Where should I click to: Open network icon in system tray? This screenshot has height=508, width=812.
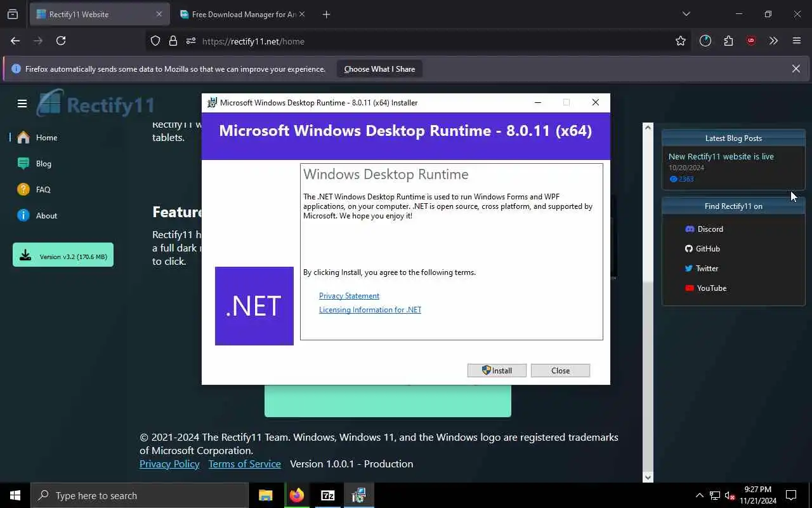click(x=715, y=495)
